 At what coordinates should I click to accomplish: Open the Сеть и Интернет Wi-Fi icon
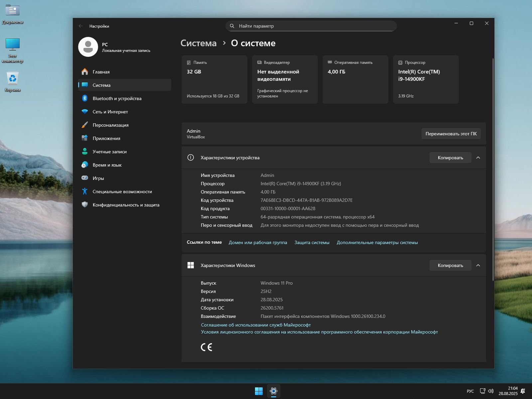point(85,112)
